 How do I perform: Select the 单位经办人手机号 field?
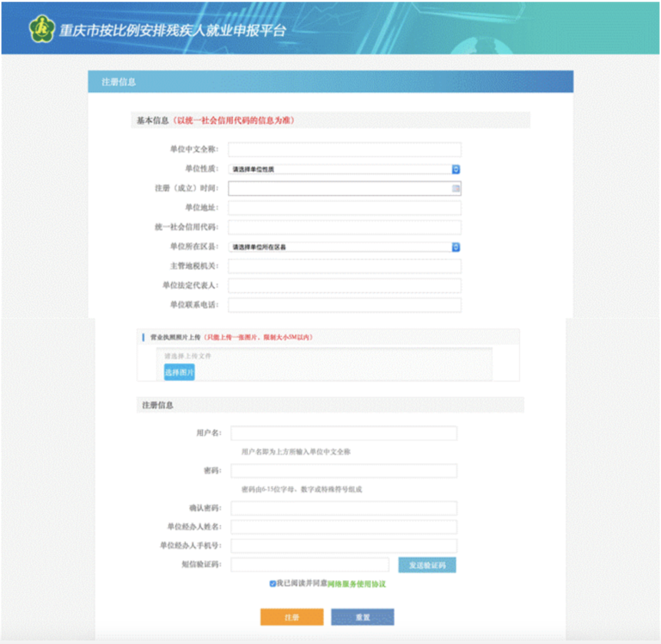(x=344, y=546)
